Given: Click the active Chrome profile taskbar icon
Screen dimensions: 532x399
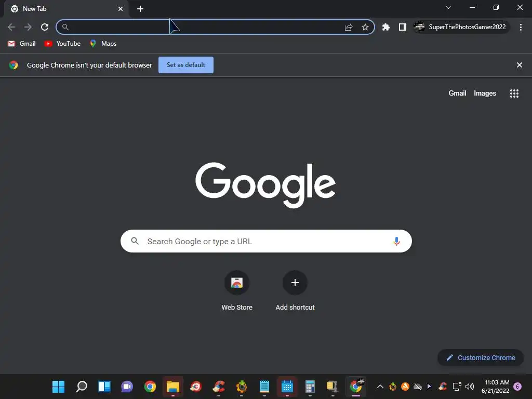Looking at the screenshot, I should [356, 387].
